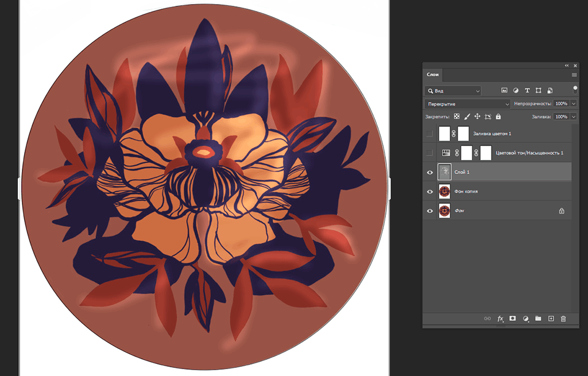Viewport: 588px width, 376px height.
Task: Hide the Фон копия layer
Action: point(430,192)
